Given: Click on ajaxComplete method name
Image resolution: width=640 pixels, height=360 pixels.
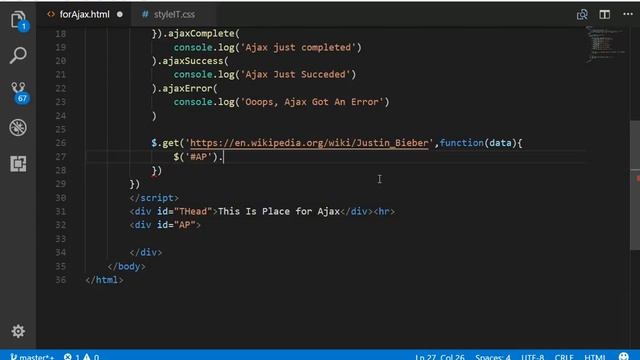Looking at the screenshot, I should 201,33.
